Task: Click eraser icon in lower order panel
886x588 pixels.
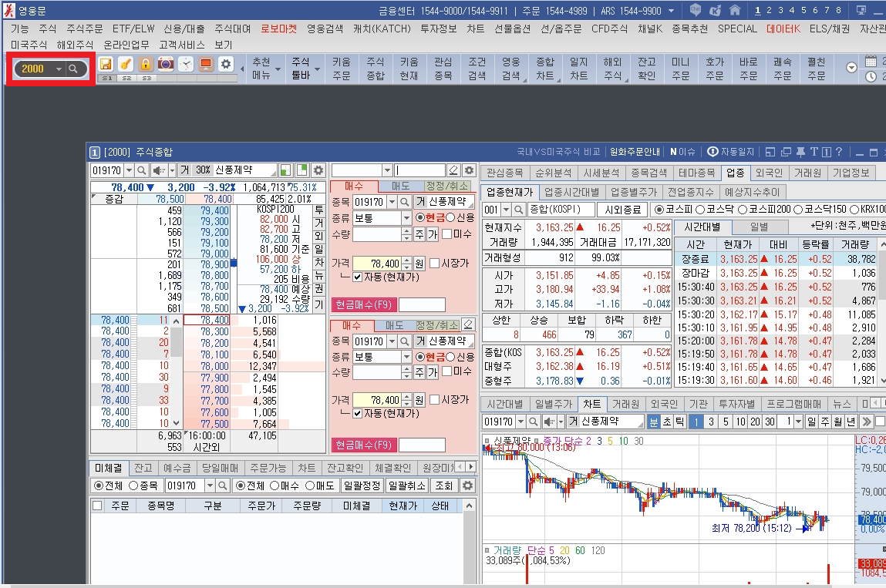Action: click(468, 324)
